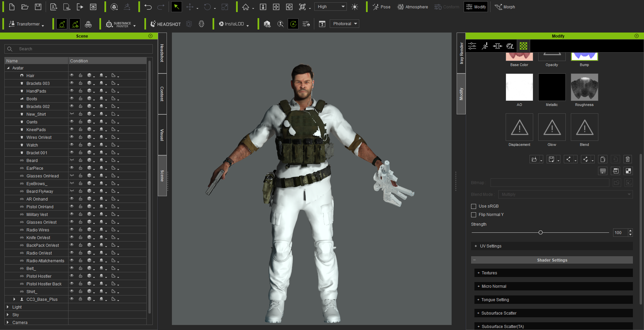Save the project with the disk icon
The width and height of the screenshot is (644, 330).
click(38, 7)
